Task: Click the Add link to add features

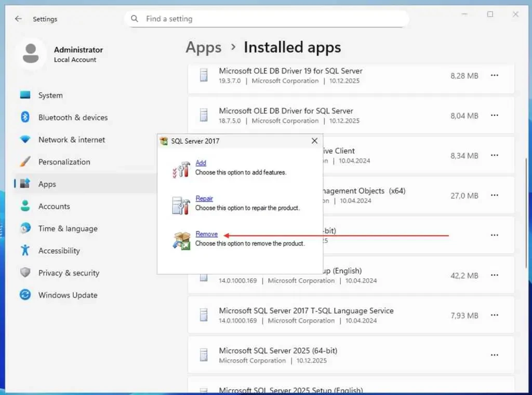Action: [201, 163]
